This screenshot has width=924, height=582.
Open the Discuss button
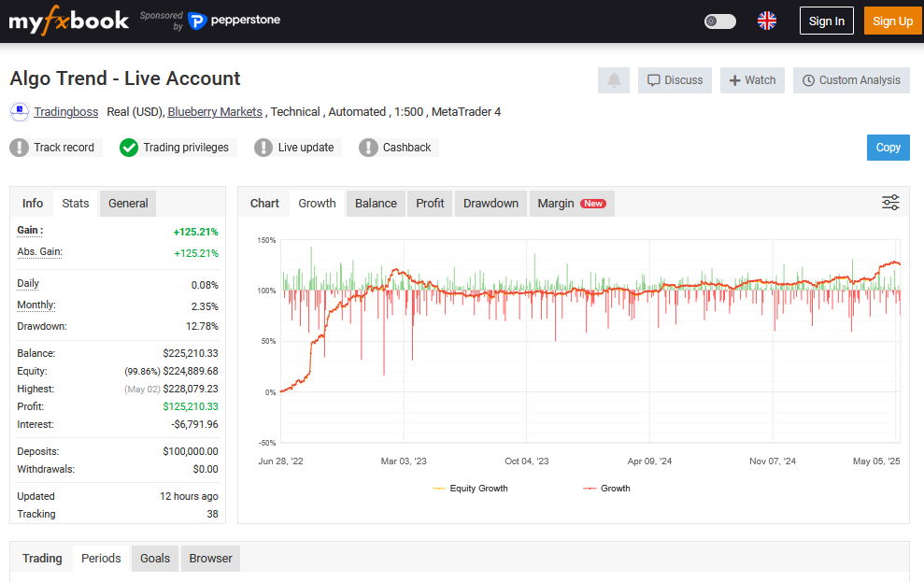coord(675,80)
